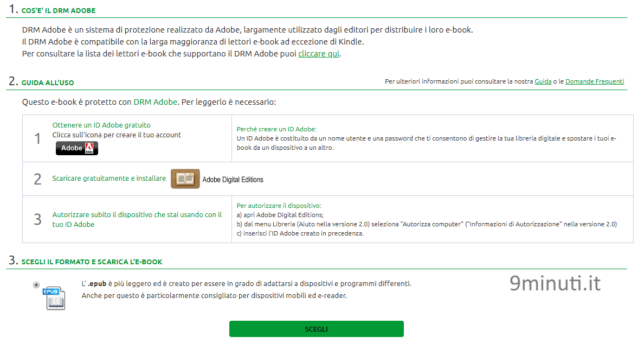Click the green SCEGLI button
Screen dimensions: 644x343
pyautogui.click(x=316, y=329)
